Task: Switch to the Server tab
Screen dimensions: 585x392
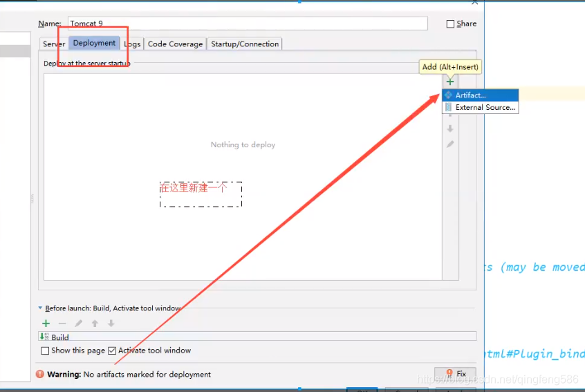Action: pyautogui.click(x=54, y=44)
